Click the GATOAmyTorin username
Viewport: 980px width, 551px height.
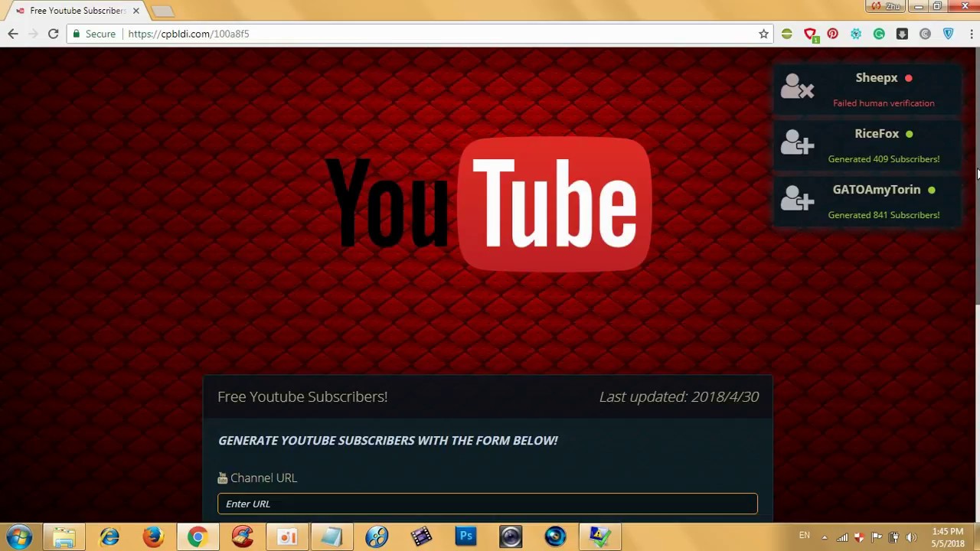click(877, 190)
